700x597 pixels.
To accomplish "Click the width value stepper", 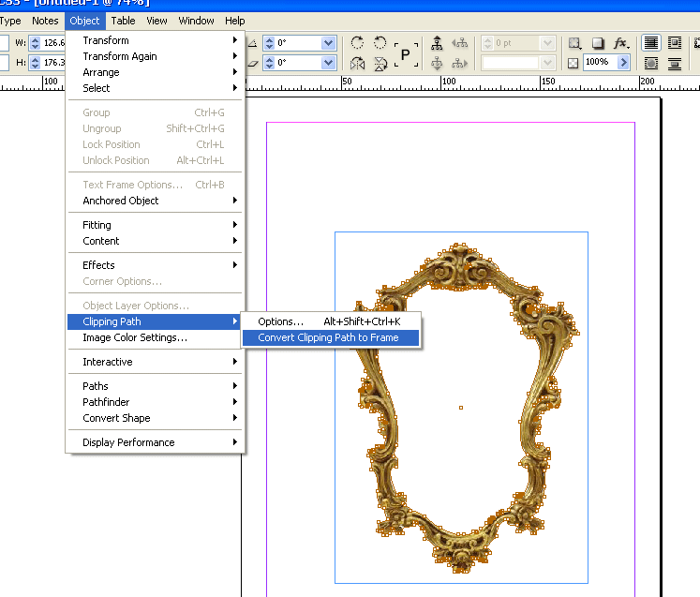I will (x=35, y=43).
